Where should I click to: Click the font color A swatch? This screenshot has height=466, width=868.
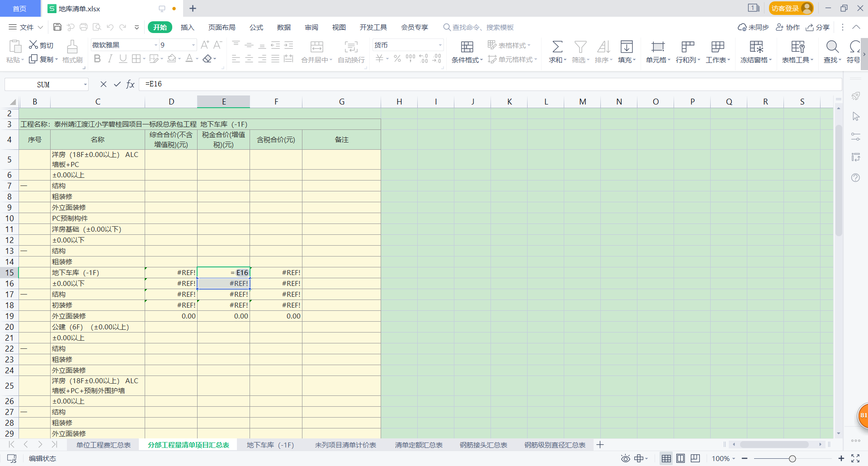coord(189,59)
